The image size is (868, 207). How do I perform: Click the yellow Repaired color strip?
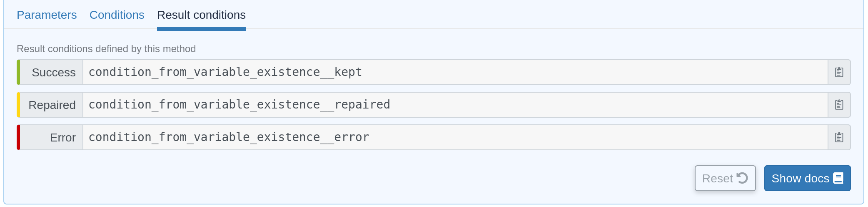pos(18,105)
